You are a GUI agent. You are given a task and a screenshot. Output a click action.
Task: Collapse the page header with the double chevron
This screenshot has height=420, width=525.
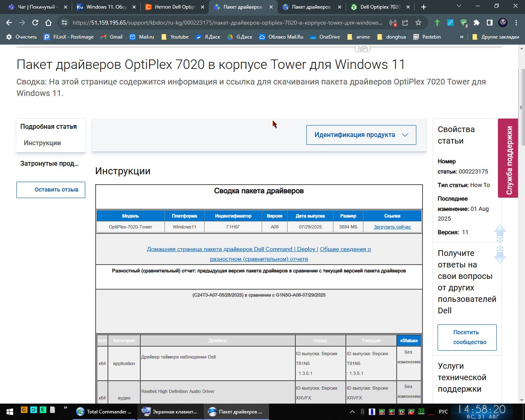[x=363, y=48]
